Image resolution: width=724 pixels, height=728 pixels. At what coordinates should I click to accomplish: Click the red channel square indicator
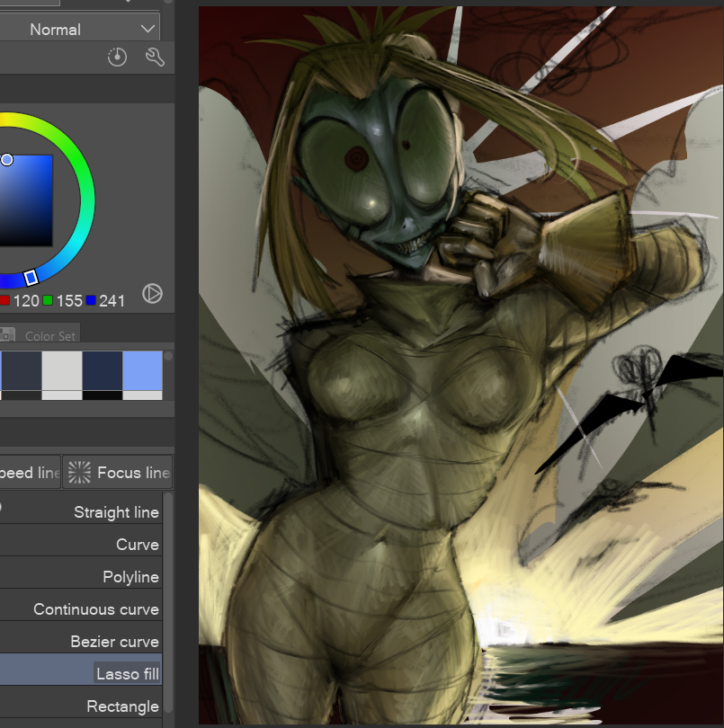click(4, 300)
